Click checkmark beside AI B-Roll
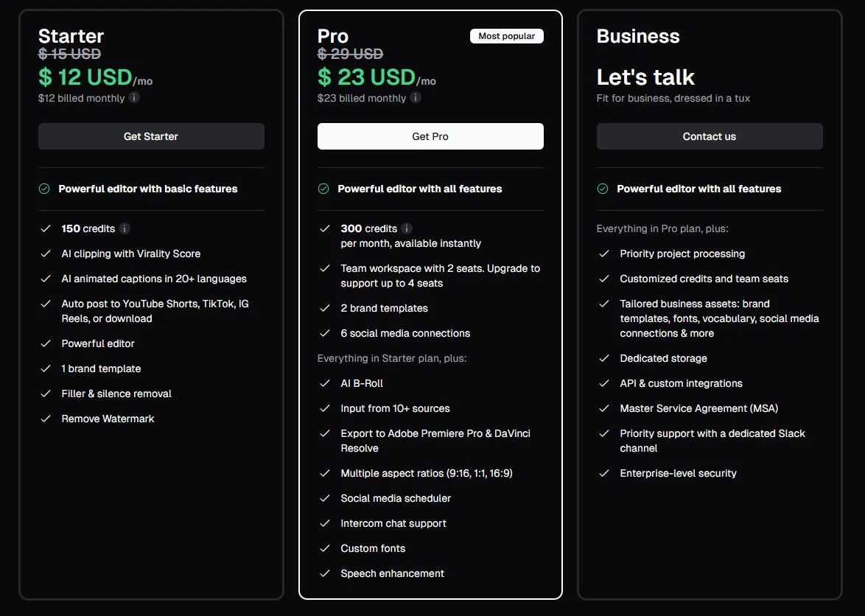 point(324,383)
